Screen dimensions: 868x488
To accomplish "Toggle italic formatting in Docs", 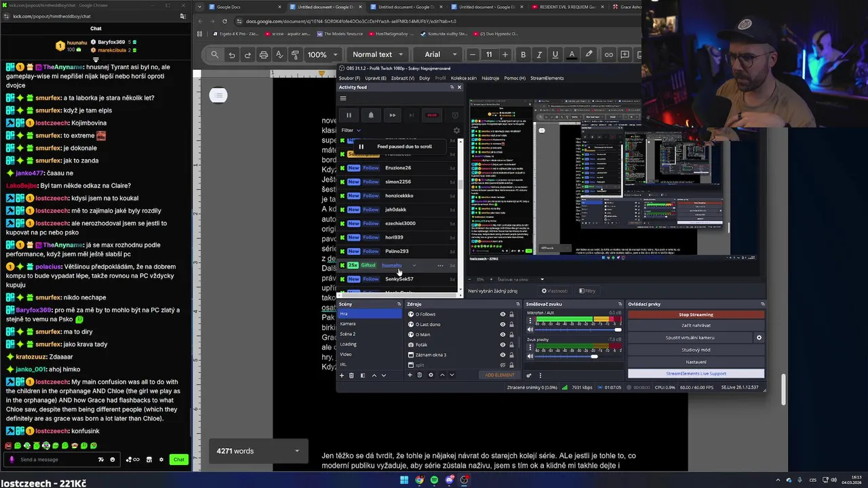I will click(x=539, y=54).
